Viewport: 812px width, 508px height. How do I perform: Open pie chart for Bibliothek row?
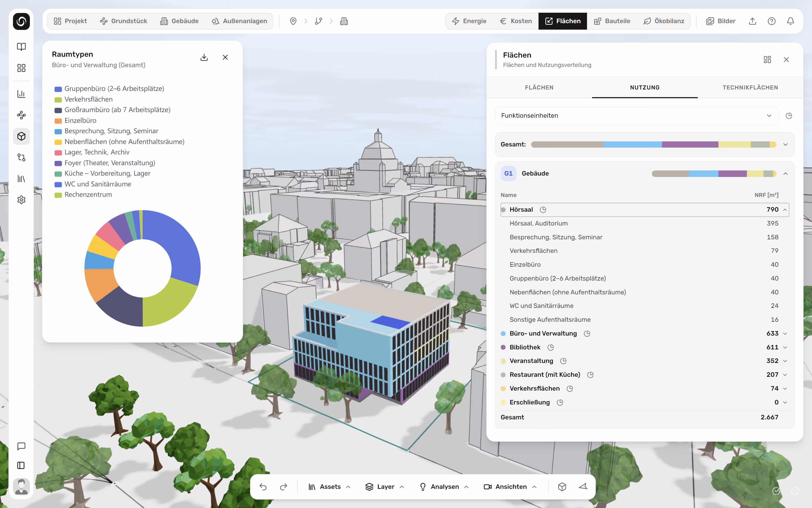tap(551, 347)
